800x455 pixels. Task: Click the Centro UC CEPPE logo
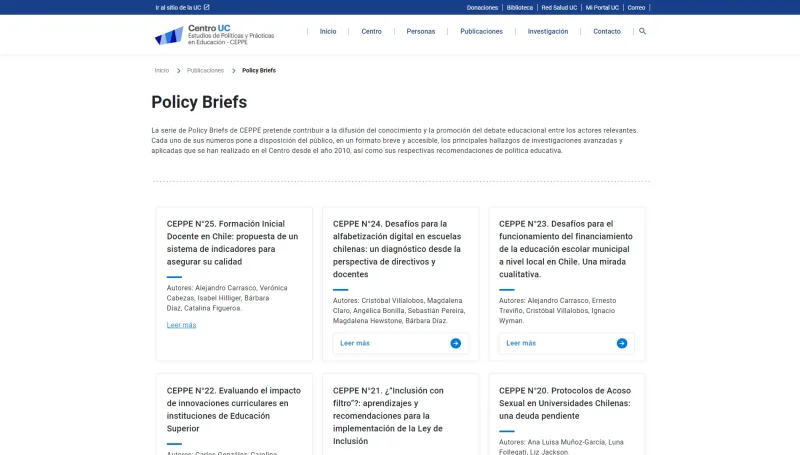(214, 35)
